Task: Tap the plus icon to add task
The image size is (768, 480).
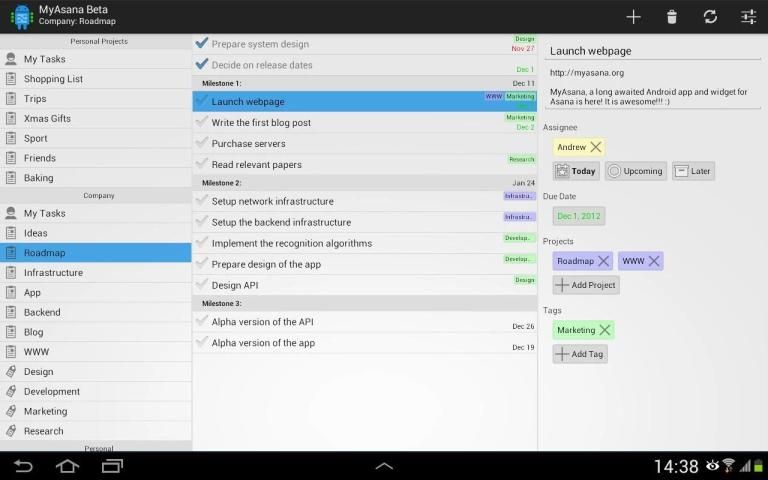Action: coord(633,16)
